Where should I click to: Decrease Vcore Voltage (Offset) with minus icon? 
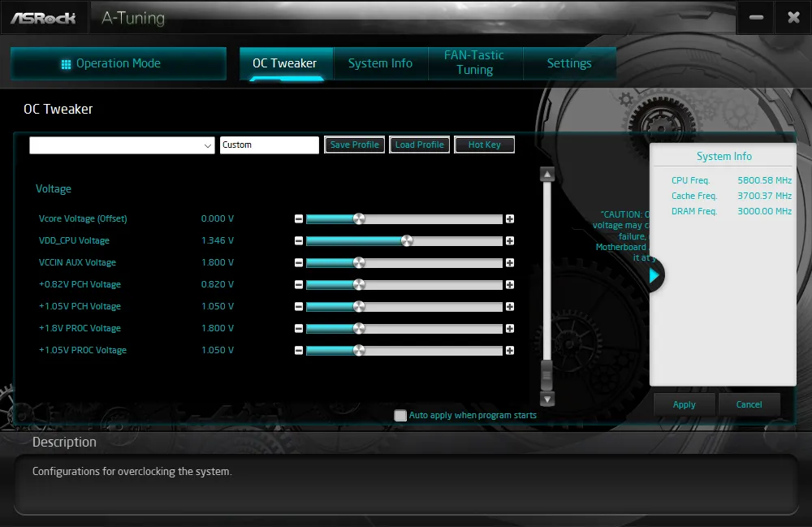(x=299, y=219)
